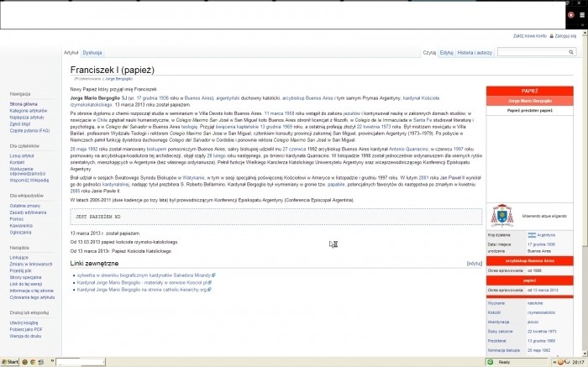
Task: Click edytuj next to Linki zewnętrzne
Action: click(474, 264)
